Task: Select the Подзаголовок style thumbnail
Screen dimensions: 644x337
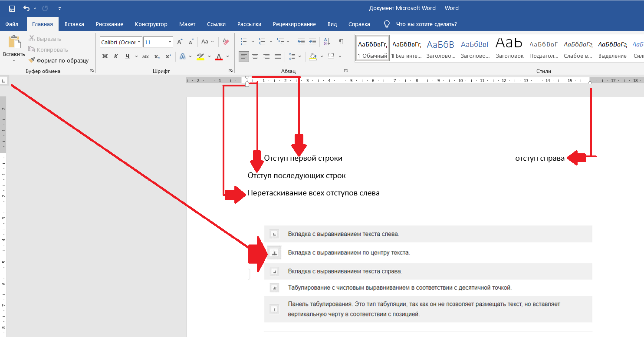Action: (x=544, y=48)
